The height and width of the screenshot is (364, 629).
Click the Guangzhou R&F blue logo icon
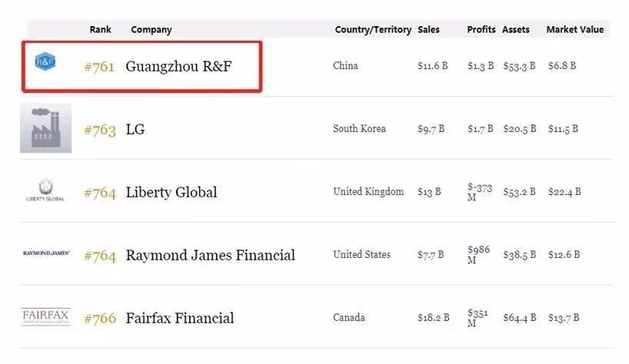(x=46, y=59)
